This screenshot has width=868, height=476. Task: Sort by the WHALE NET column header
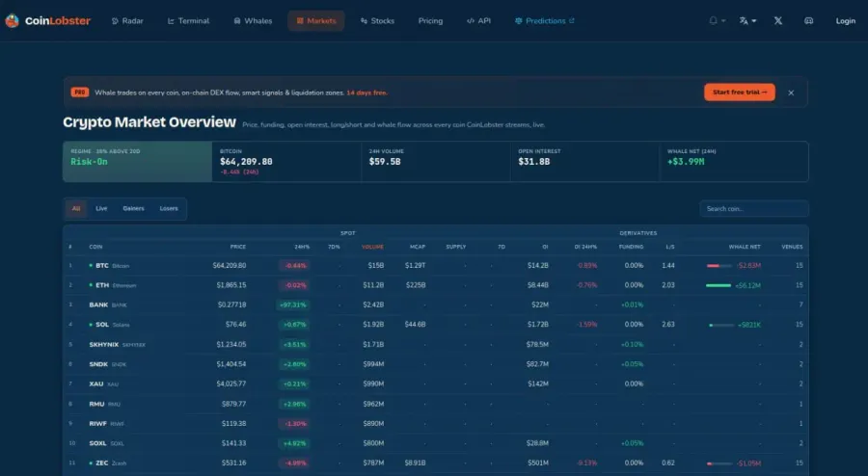745,247
